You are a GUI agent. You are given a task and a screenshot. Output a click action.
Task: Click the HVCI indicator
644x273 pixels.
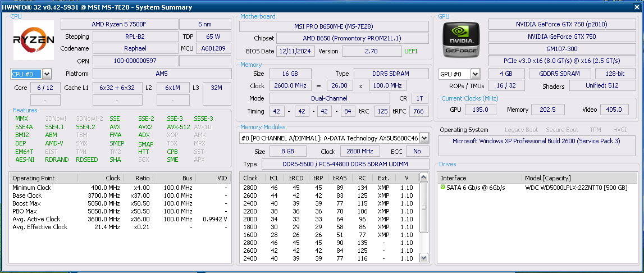tap(620, 130)
